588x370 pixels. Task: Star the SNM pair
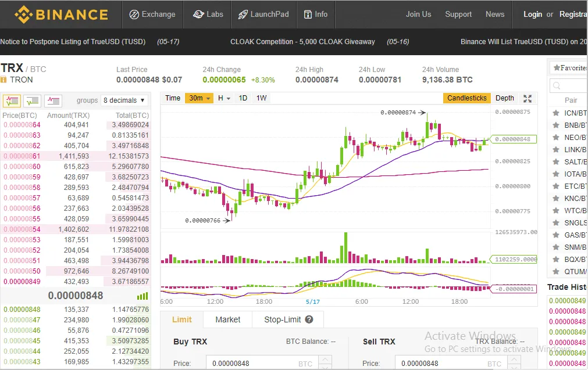[x=556, y=247]
